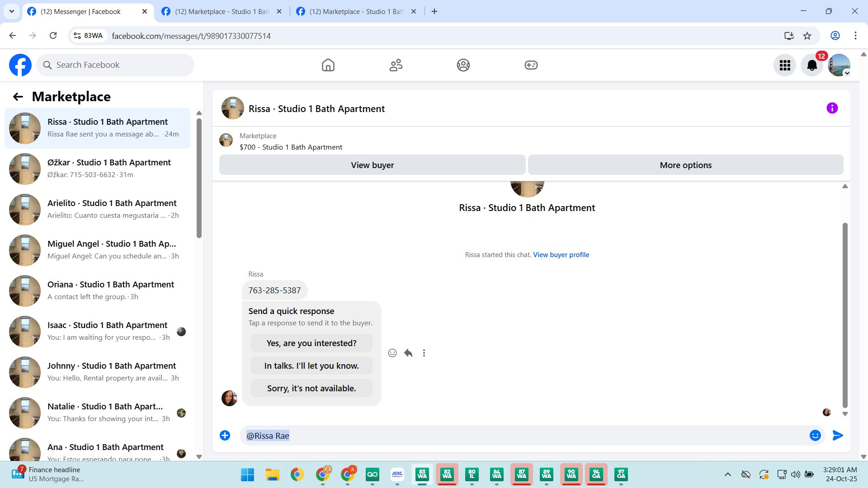The height and width of the screenshot is (488, 868).
Task: Close the Messenger | Facebook tab
Action: (x=145, y=11)
